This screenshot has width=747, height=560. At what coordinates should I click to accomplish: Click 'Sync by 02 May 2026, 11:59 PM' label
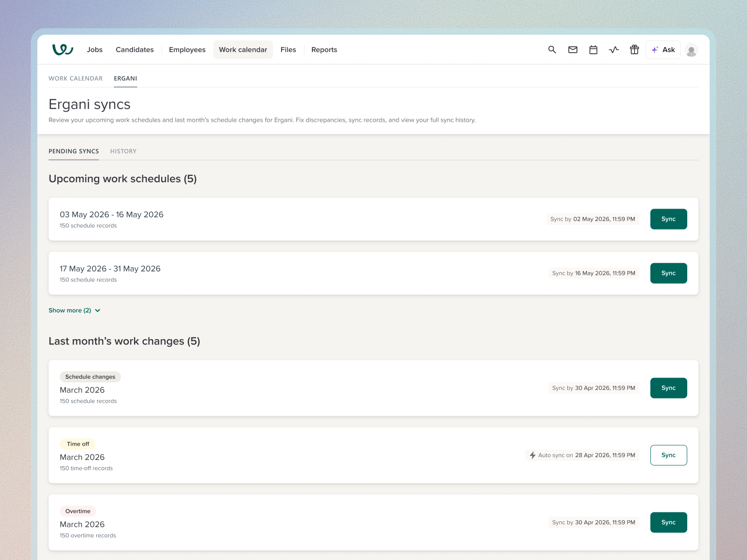pyautogui.click(x=593, y=219)
